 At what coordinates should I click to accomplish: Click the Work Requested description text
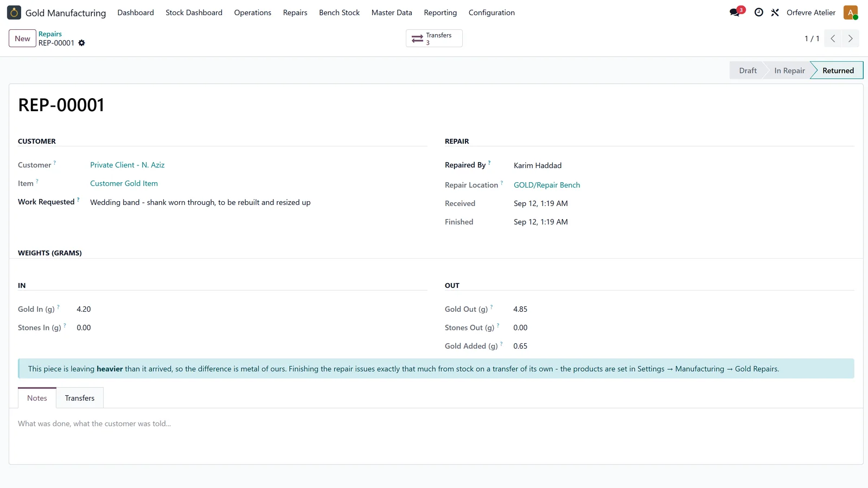pyautogui.click(x=200, y=202)
